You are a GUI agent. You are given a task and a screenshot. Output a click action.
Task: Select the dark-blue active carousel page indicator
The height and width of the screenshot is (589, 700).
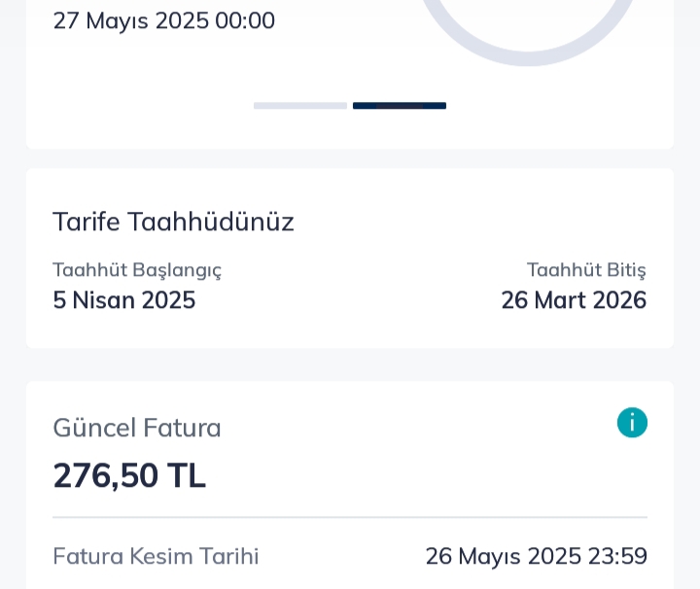pyautogui.click(x=400, y=106)
